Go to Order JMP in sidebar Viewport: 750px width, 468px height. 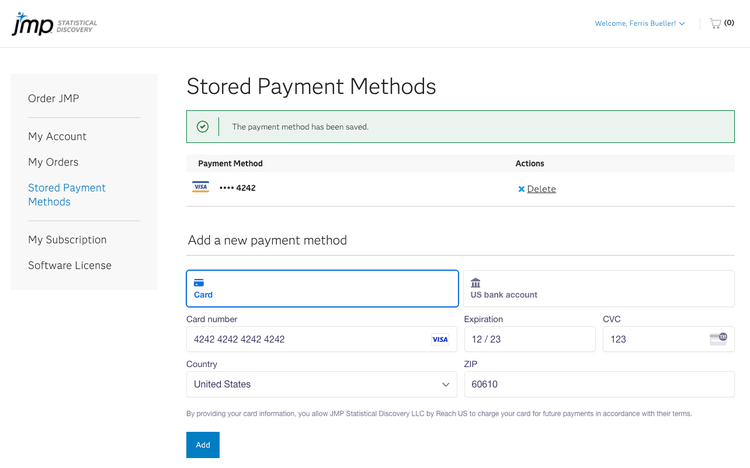pos(53,98)
